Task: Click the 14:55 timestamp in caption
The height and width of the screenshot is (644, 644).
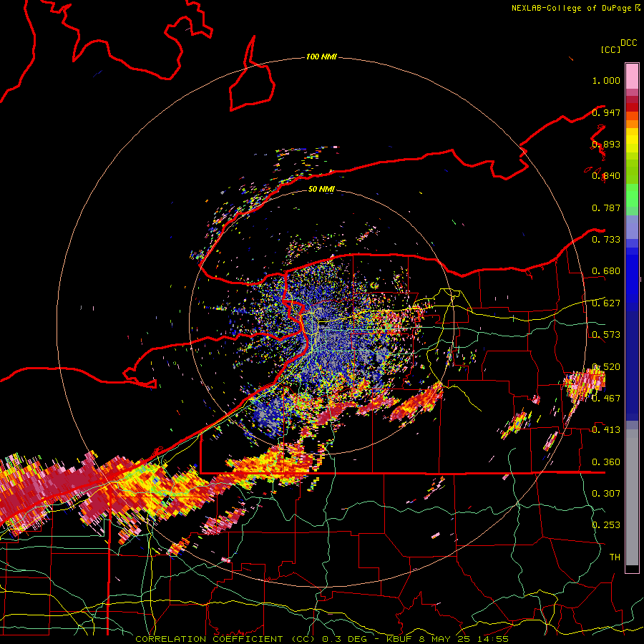Action: tap(493, 639)
